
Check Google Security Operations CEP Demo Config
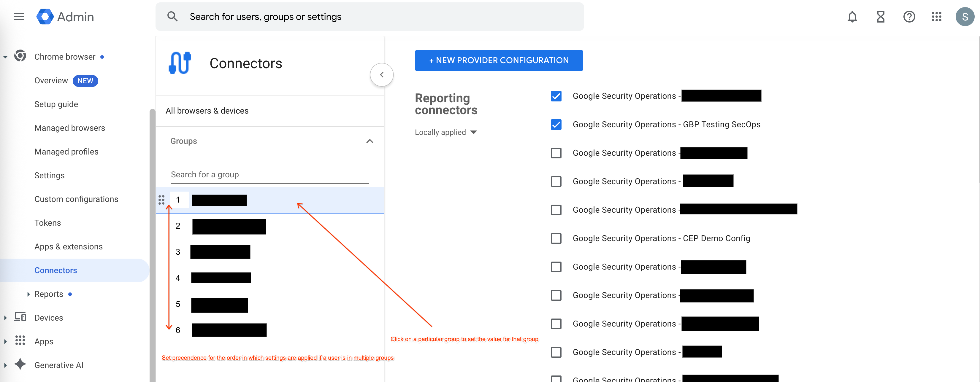(x=556, y=238)
